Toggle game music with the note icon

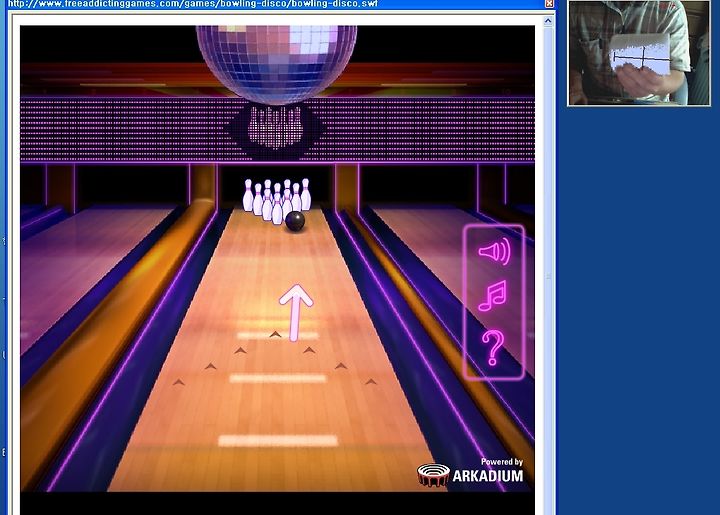coord(492,296)
